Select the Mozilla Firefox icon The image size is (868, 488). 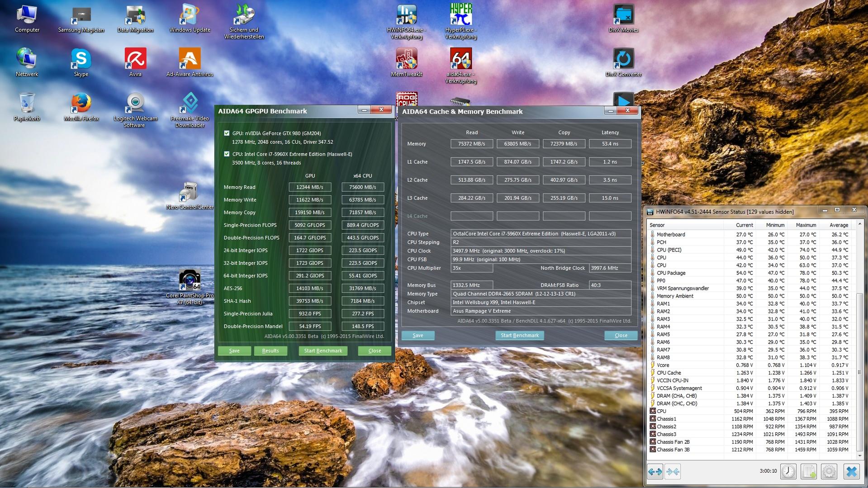pyautogui.click(x=81, y=107)
